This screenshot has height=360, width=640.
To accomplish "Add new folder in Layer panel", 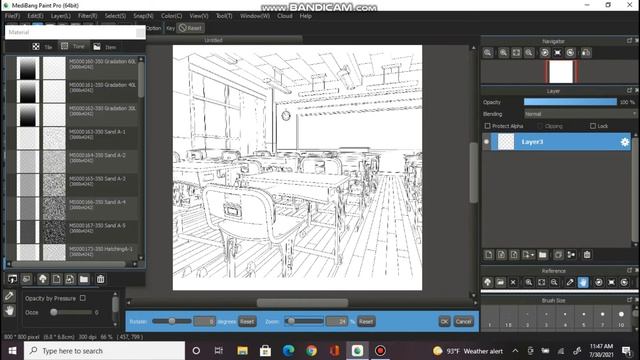I will pyautogui.click(x=542, y=255).
